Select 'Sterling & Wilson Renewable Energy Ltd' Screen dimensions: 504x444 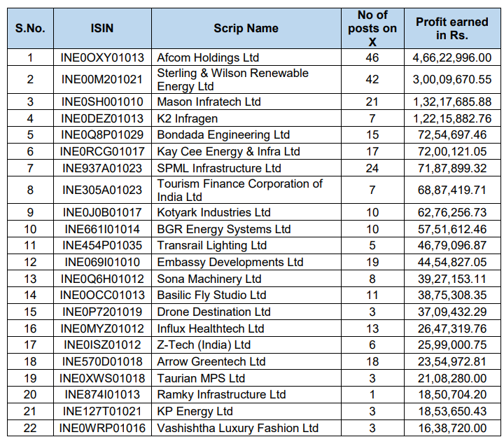(x=232, y=79)
